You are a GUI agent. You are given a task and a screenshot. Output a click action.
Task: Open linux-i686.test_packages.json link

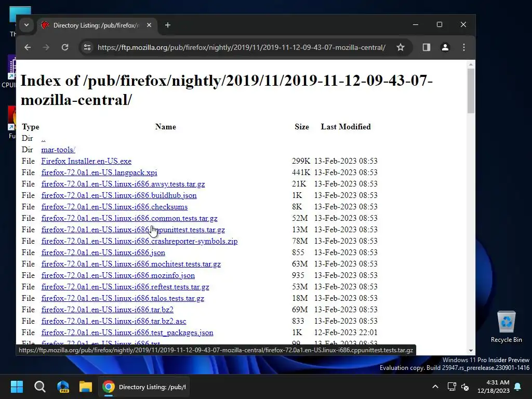[127, 332]
